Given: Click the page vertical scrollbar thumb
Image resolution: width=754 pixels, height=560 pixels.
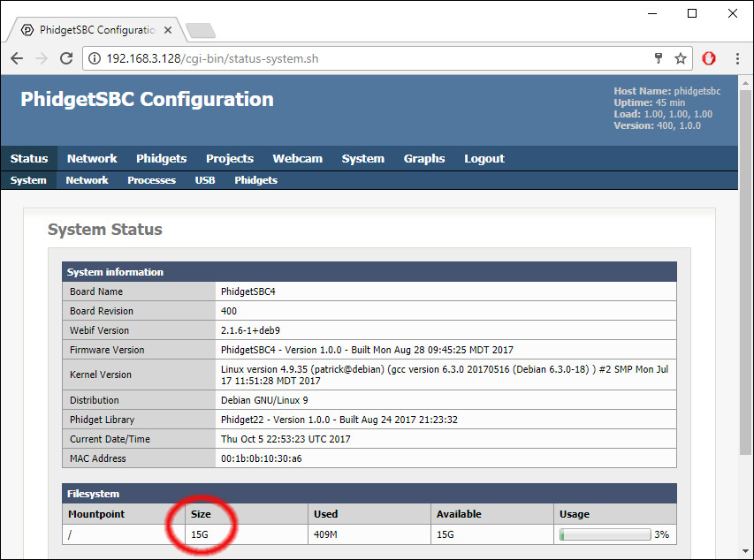Looking at the screenshot, I should click(745, 271).
